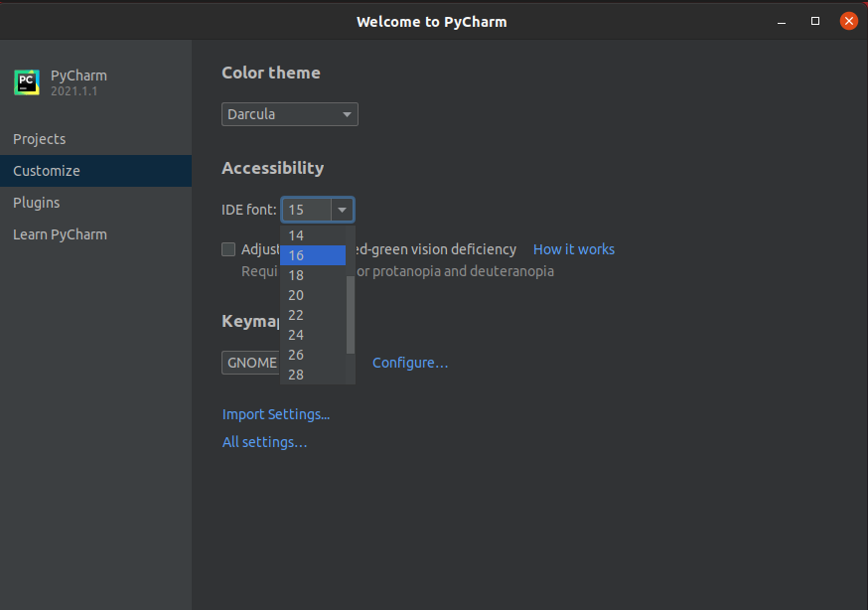Select font size 22 option
868x610 pixels.
click(313, 315)
